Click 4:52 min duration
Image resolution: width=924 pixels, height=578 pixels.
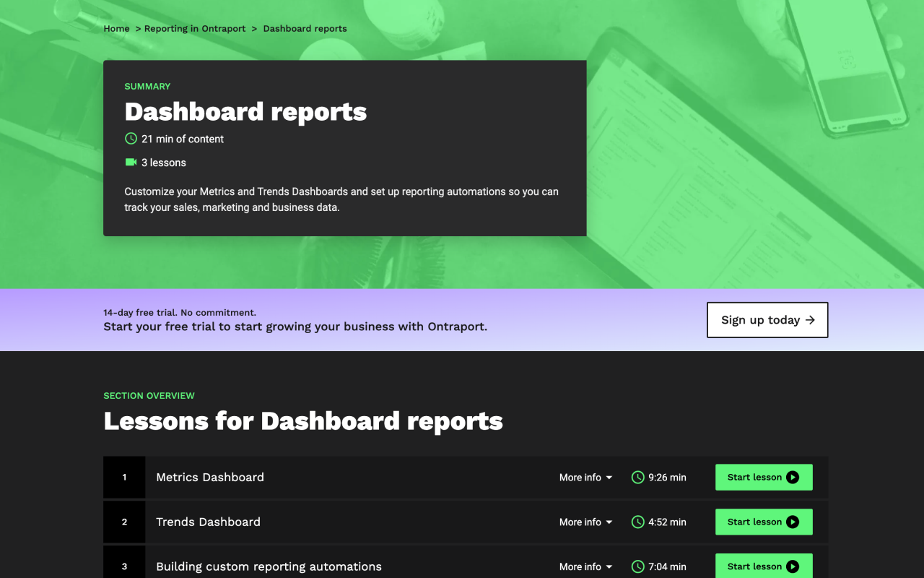click(x=667, y=522)
